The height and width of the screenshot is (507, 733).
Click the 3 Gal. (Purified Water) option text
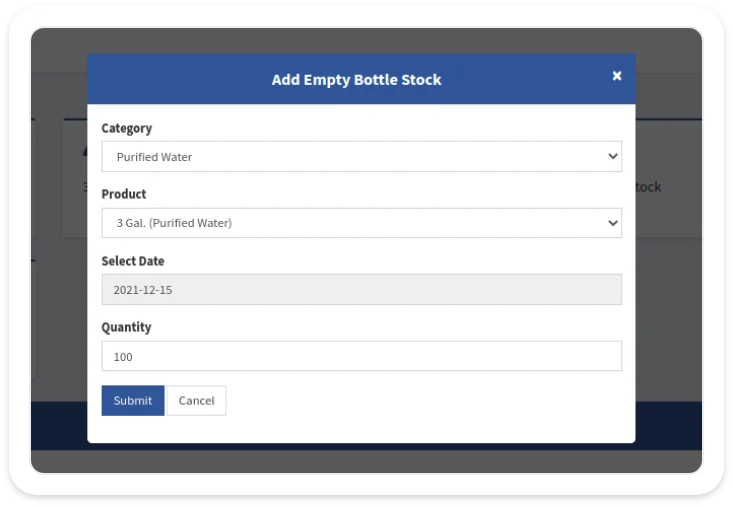point(174,223)
